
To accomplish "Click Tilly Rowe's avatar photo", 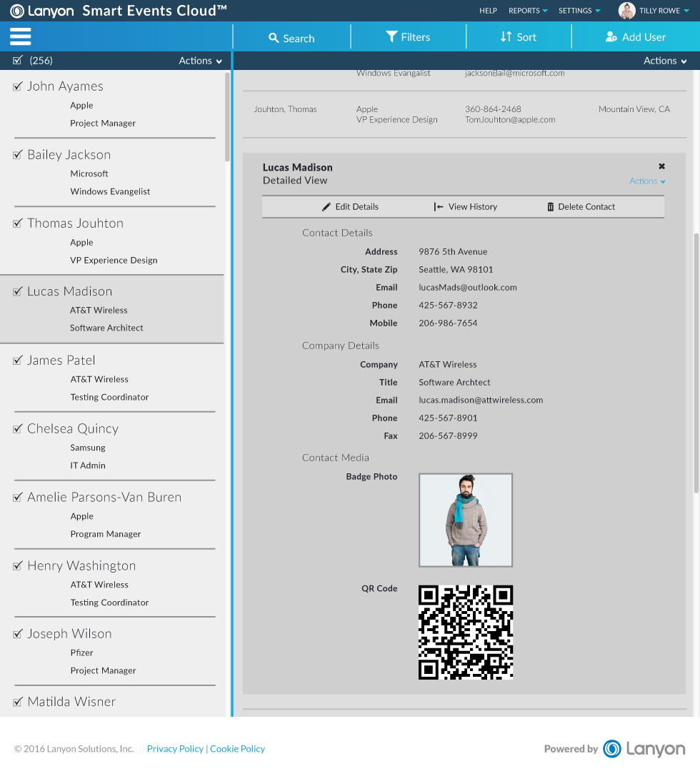I will tap(626, 11).
